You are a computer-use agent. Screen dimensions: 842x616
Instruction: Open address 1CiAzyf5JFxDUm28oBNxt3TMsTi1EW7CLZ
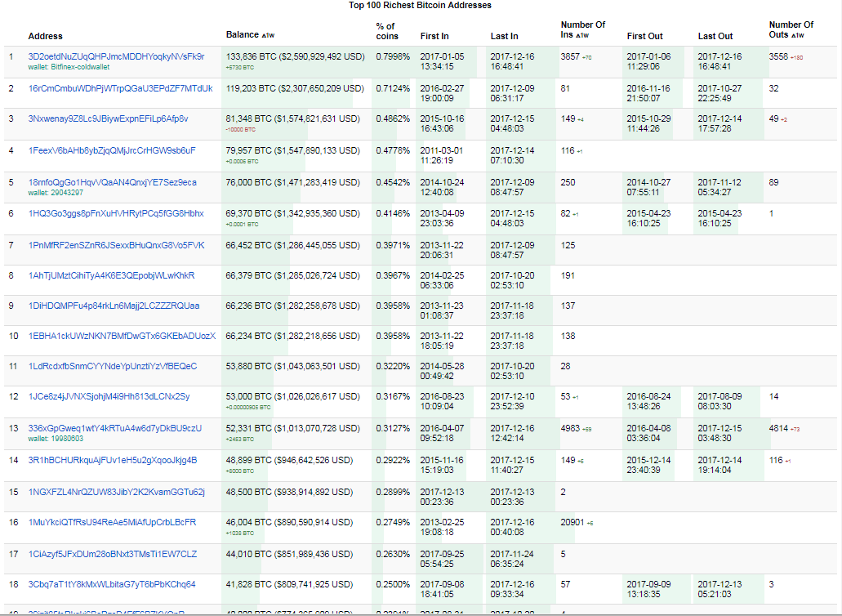[x=112, y=554]
